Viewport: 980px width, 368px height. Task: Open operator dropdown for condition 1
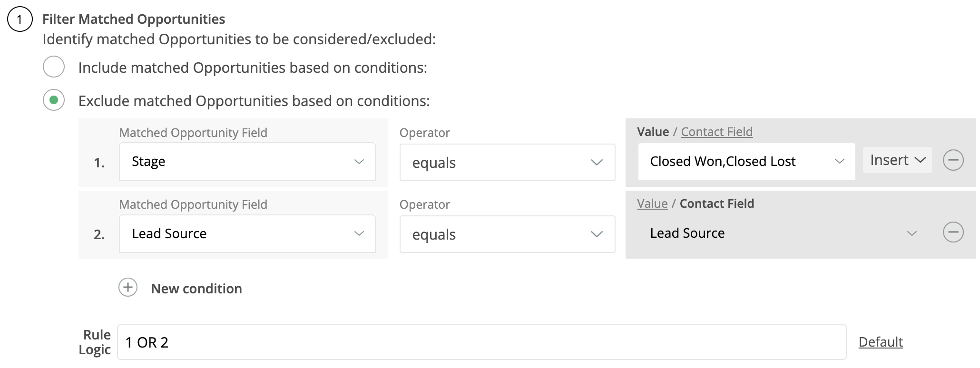tap(507, 163)
